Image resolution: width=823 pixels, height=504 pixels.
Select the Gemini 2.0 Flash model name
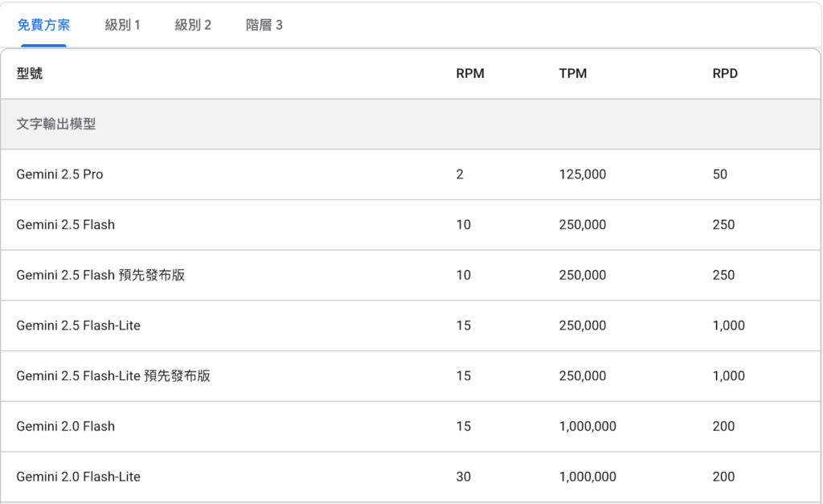coord(65,426)
